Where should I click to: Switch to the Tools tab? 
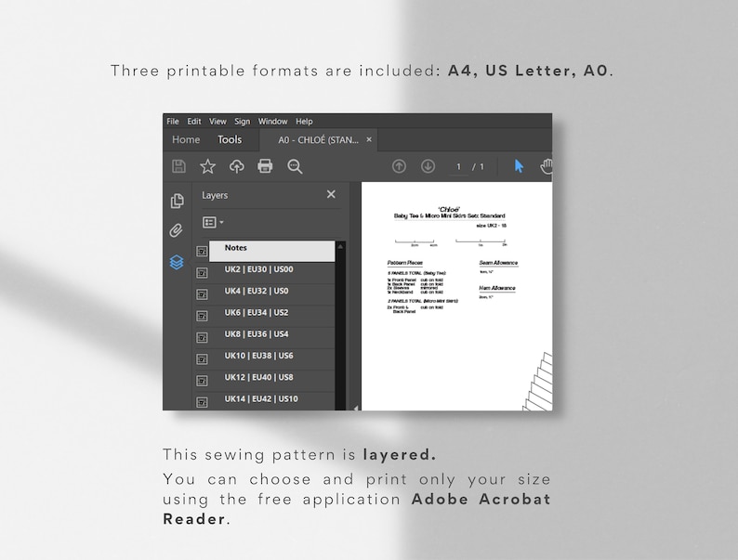click(230, 139)
